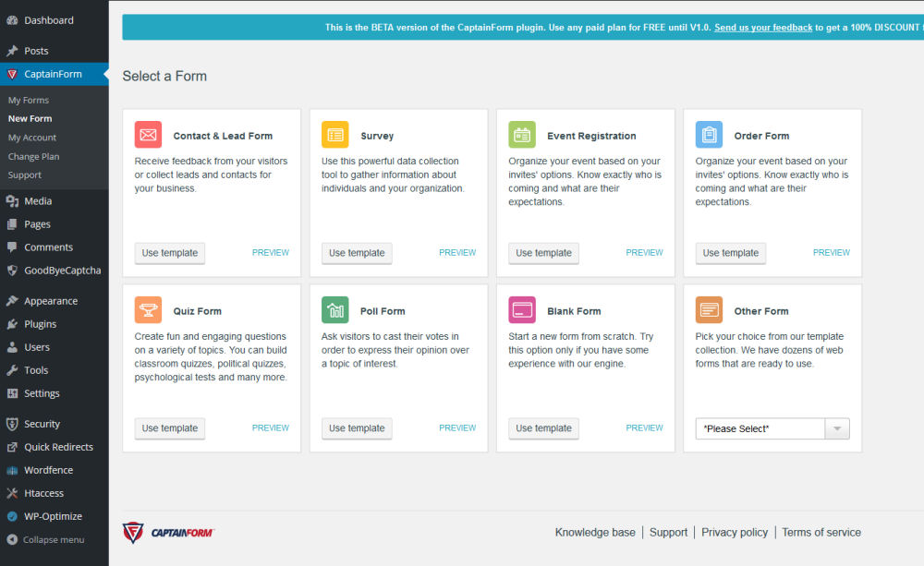Open the Knowledge base footer link
The width and height of the screenshot is (924, 566).
click(595, 533)
